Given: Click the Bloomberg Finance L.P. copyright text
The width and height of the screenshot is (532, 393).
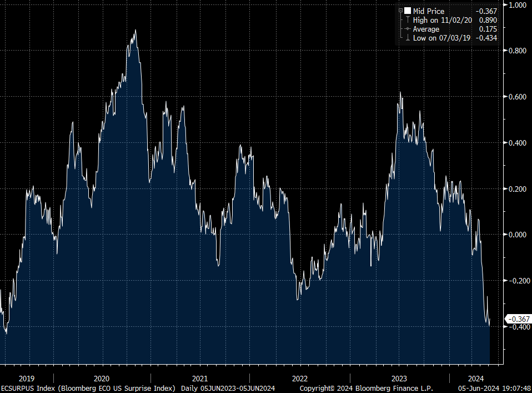Looking at the screenshot, I should click(366, 388).
